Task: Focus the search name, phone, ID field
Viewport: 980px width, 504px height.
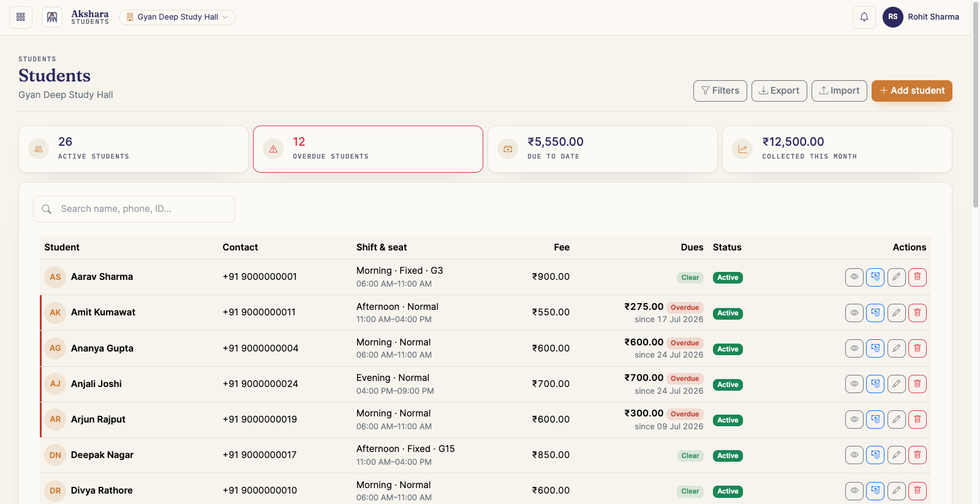Action: coord(134,209)
